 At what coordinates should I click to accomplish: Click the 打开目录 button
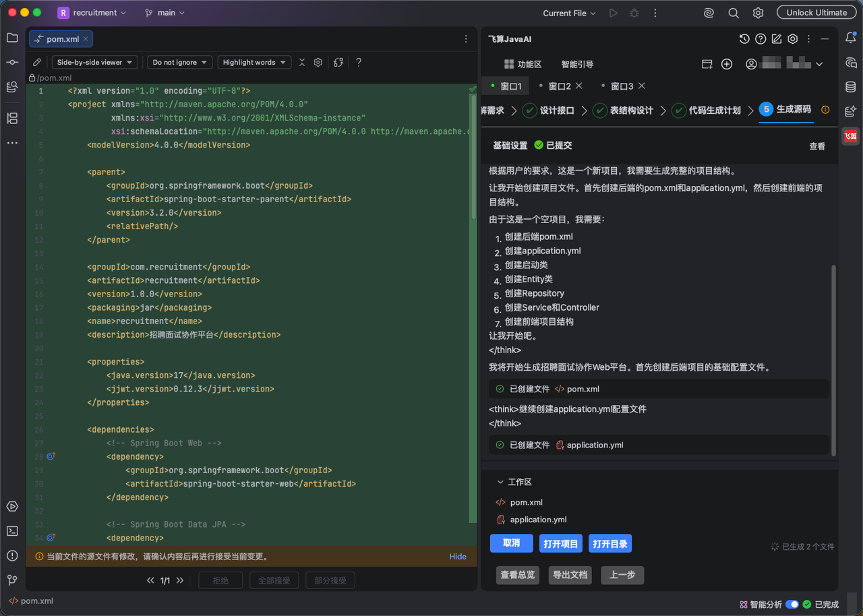(x=610, y=543)
